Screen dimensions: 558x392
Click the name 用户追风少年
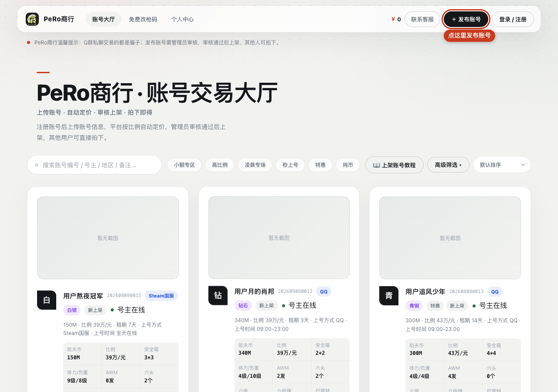pos(425,291)
